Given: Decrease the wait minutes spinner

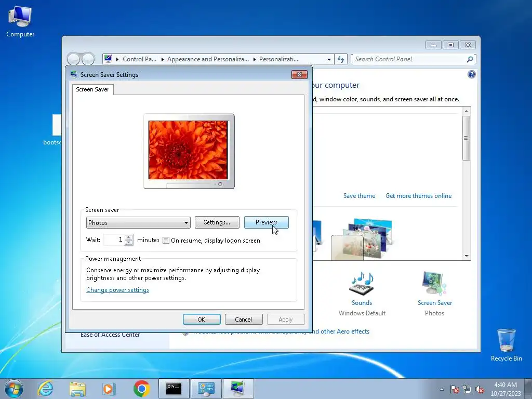Looking at the screenshot, I should pyautogui.click(x=129, y=243).
